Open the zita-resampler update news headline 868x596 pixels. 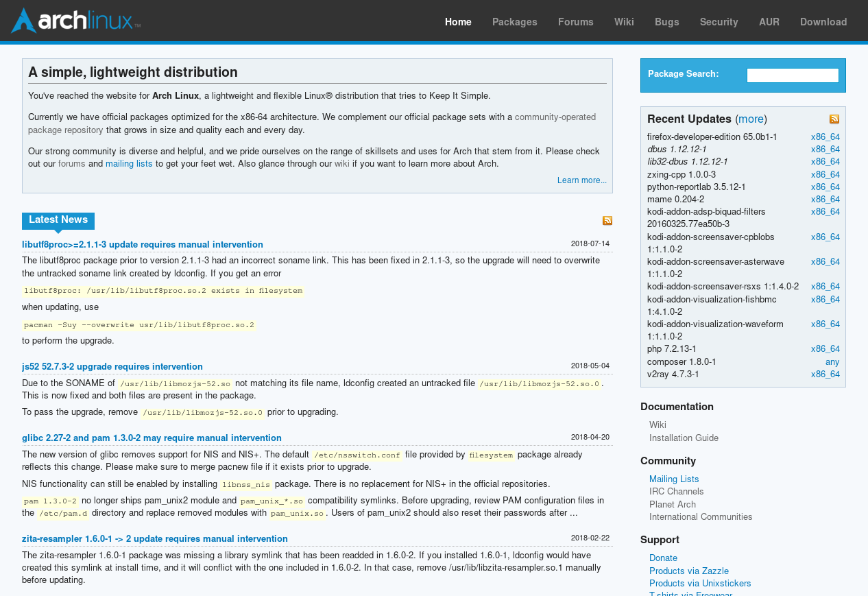154,539
